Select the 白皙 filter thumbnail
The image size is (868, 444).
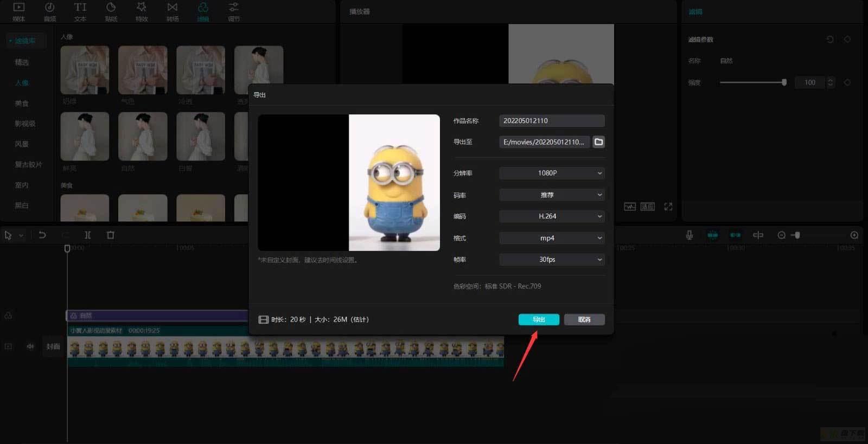(x=201, y=137)
